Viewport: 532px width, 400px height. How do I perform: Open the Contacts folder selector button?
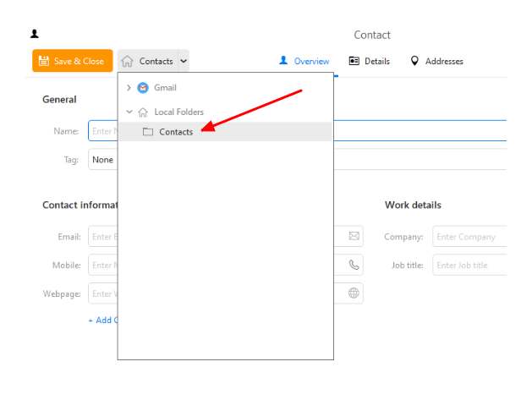tap(147, 61)
